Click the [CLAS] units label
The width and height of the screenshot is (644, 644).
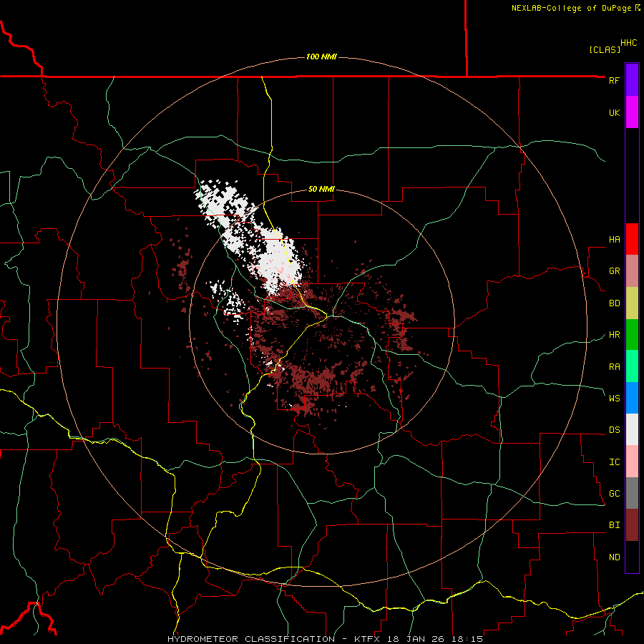pyautogui.click(x=605, y=49)
